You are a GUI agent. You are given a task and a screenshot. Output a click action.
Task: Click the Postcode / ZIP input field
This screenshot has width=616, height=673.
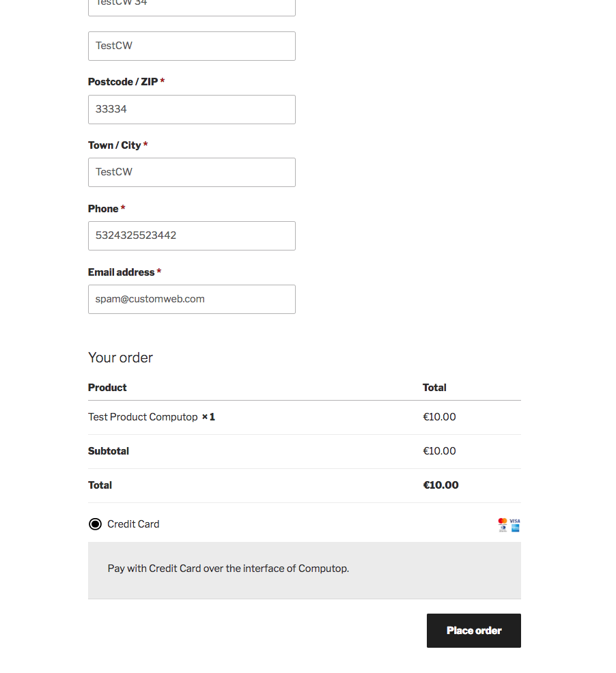click(x=192, y=109)
